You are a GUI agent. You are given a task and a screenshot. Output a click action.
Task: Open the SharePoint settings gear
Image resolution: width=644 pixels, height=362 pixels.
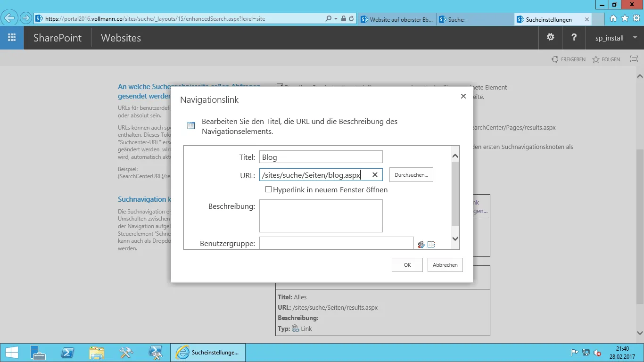tap(550, 38)
